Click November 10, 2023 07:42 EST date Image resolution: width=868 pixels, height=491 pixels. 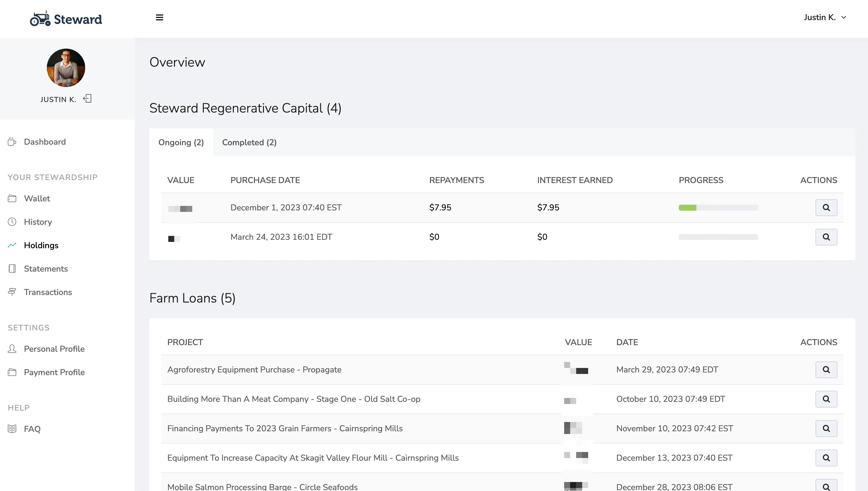(674, 428)
